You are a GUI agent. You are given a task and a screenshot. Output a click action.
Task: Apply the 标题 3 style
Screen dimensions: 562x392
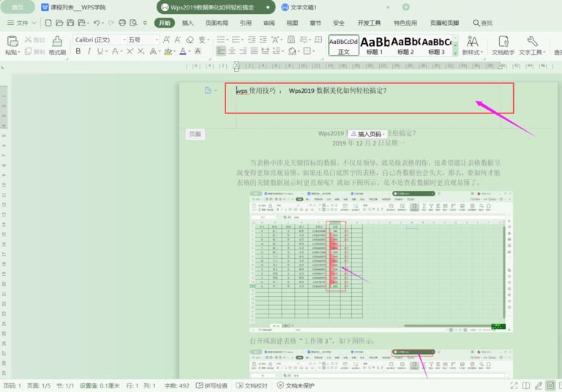(x=437, y=45)
